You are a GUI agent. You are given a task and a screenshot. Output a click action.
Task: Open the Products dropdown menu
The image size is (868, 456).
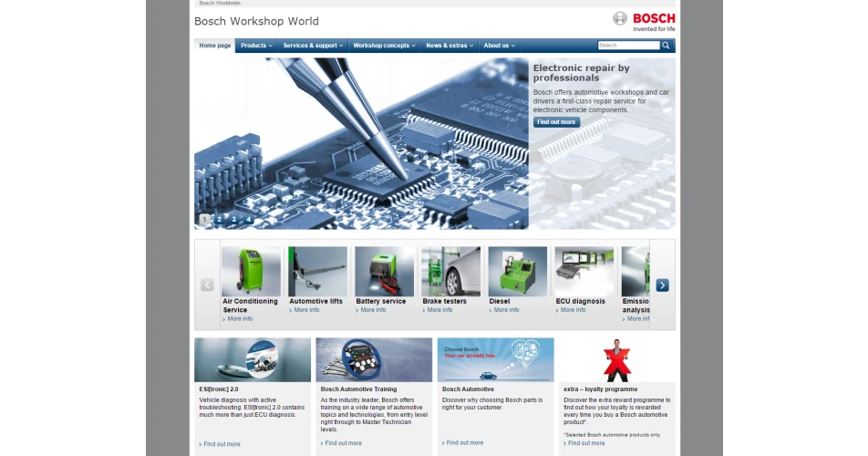click(256, 46)
